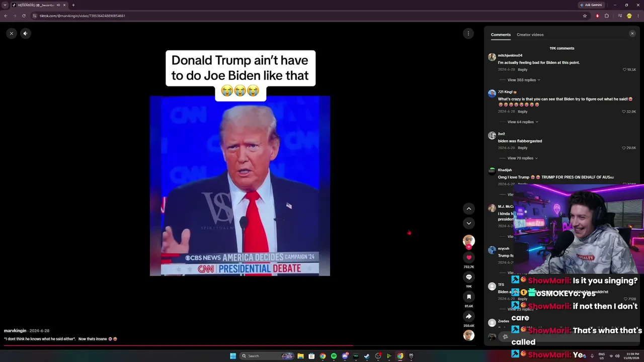Viewport: 644px width, 362px height.
Task: Open Discord from the taskbar
Action: click(x=345, y=356)
